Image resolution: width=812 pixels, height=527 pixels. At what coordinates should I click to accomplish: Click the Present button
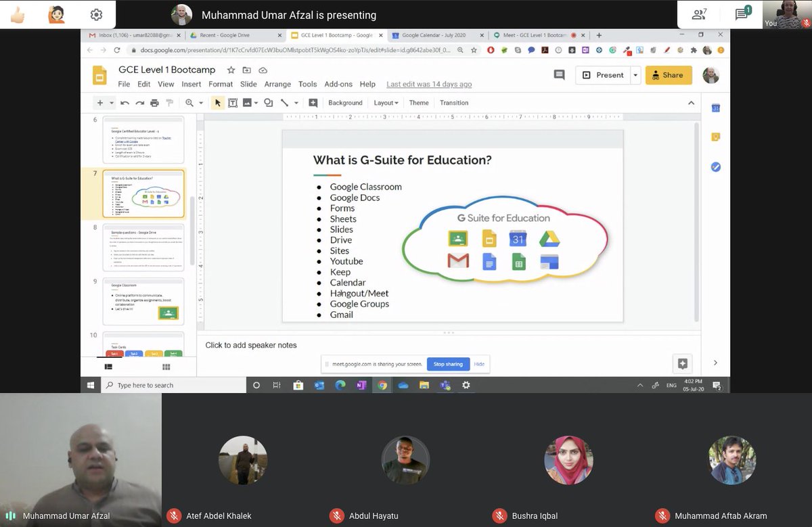(603, 75)
